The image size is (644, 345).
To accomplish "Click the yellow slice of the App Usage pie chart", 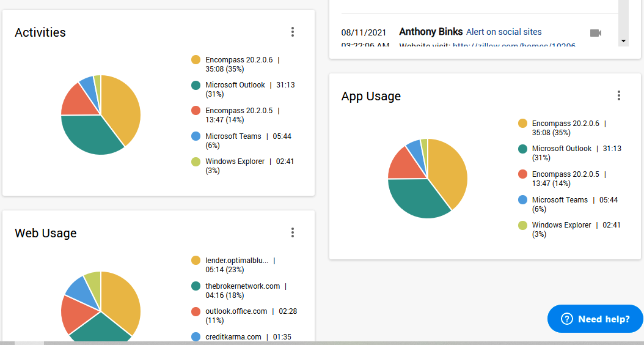I will point(448,172).
